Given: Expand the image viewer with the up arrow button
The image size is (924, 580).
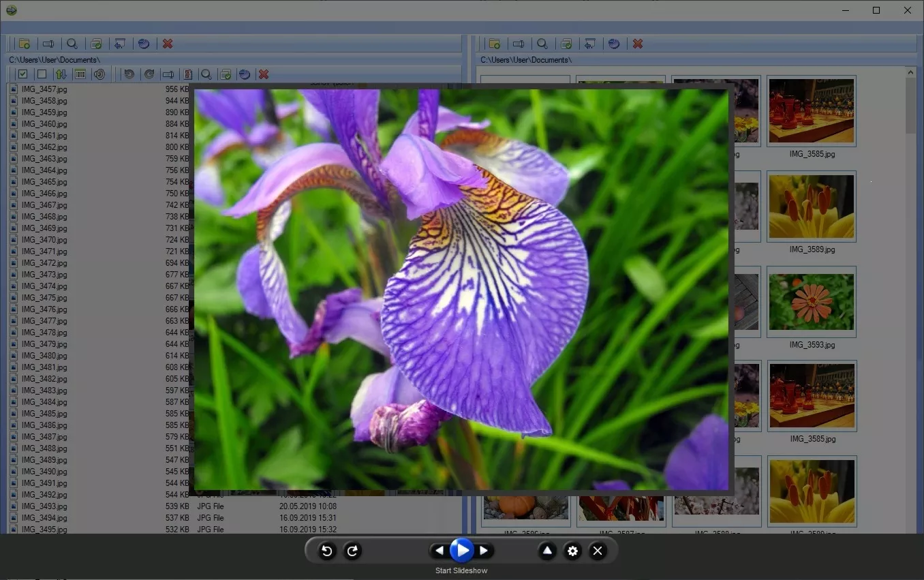Looking at the screenshot, I should (547, 551).
